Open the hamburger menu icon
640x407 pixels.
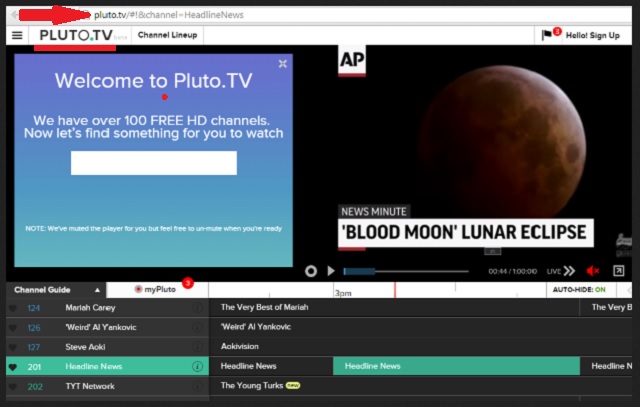pos(17,36)
